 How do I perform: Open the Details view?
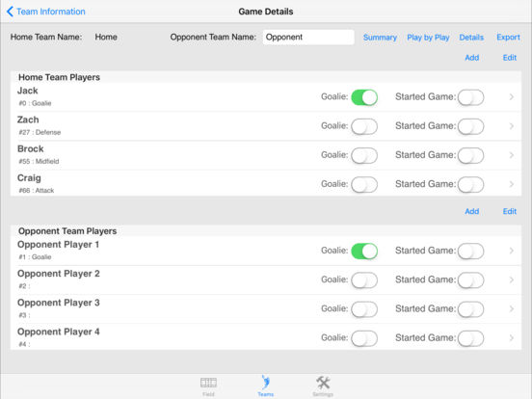pos(471,38)
